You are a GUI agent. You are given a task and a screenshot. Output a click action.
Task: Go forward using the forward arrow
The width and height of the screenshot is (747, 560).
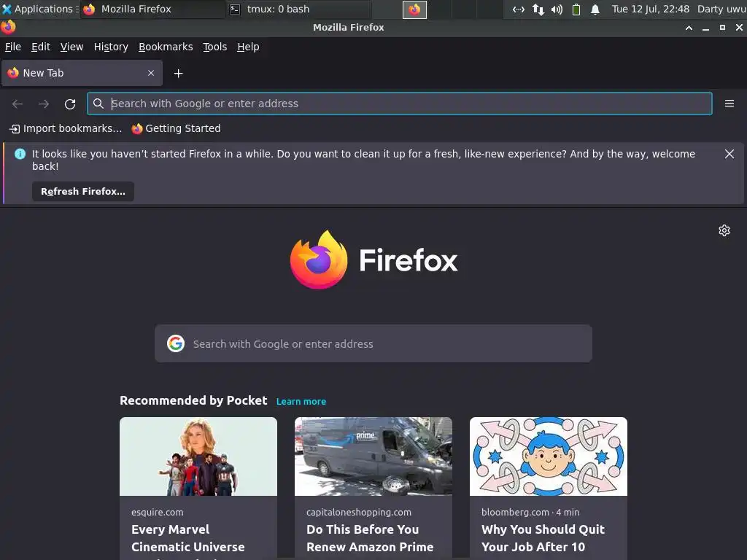tap(44, 104)
